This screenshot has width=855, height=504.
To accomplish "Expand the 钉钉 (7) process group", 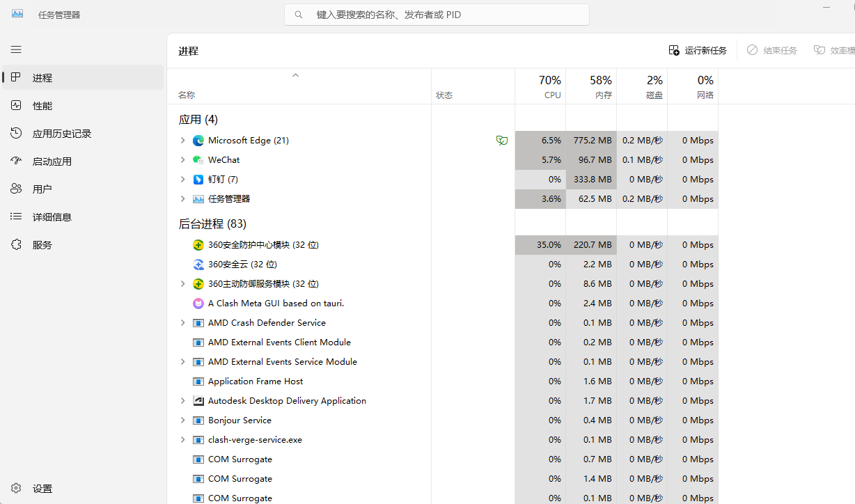I will coord(182,180).
